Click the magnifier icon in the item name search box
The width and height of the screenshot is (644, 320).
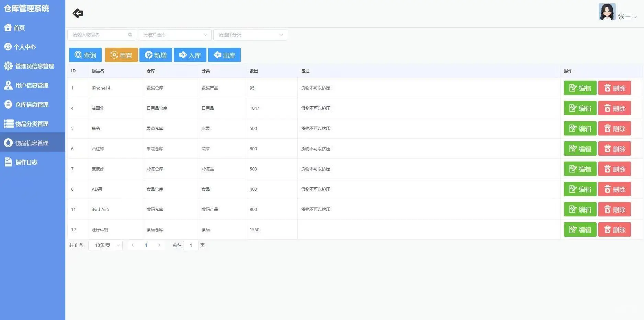point(130,35)
